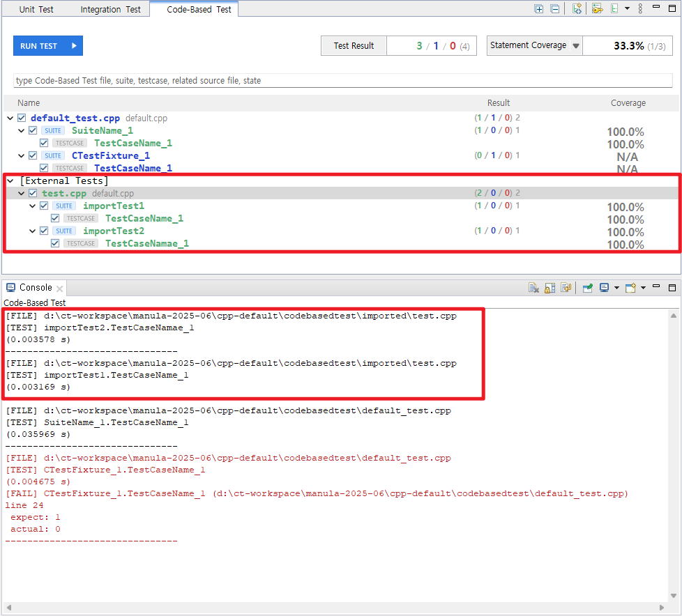The height and width of the screenshot is (616, 682).
Task: Collapse the [External Tests] group
Action: tap(10, 181)
